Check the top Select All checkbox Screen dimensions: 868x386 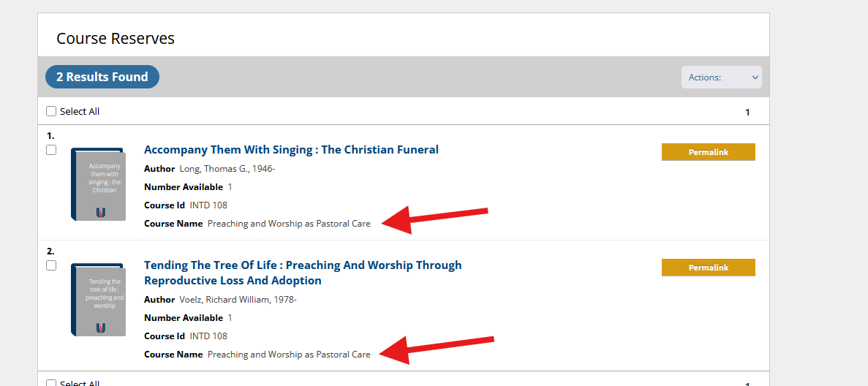51,112
